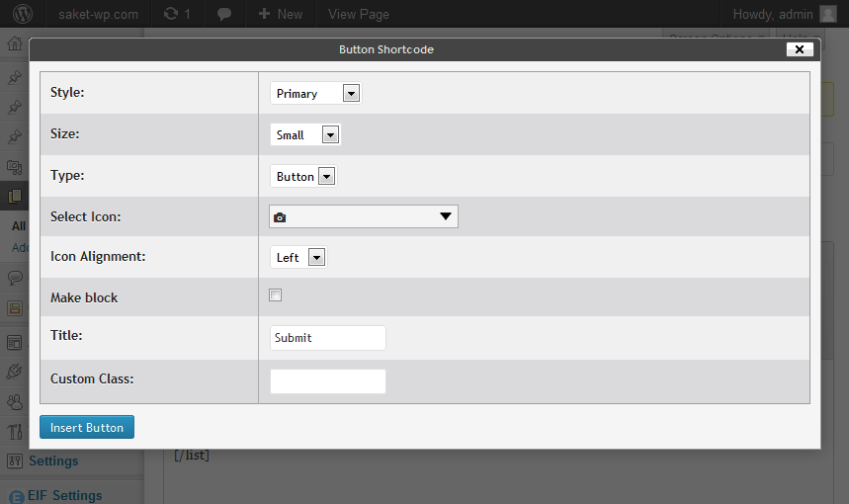Close the Button Shortcode dialog
This screenshot has height=504, width=849.
[800, 49]
